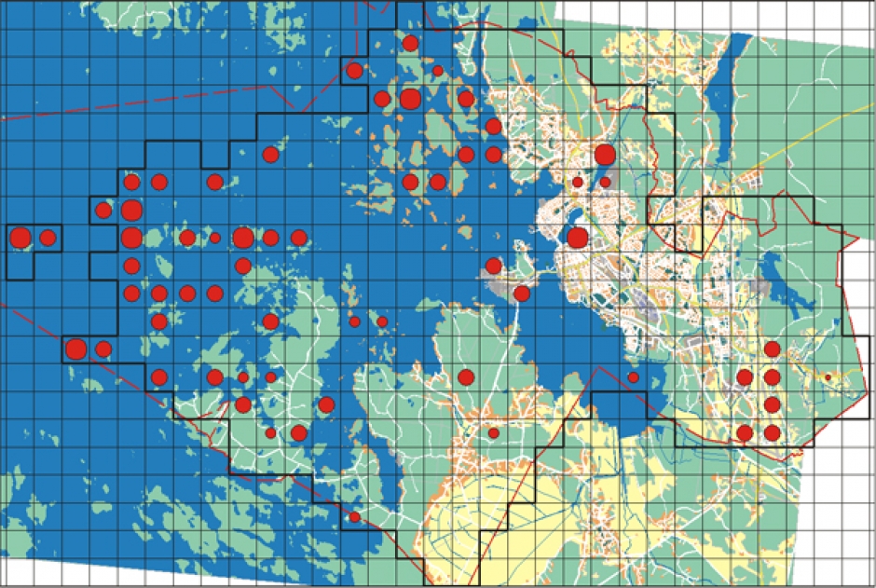Click the large red dot on city harbor peninsula
The image size is (876, 588).
[x=577, y=238]
